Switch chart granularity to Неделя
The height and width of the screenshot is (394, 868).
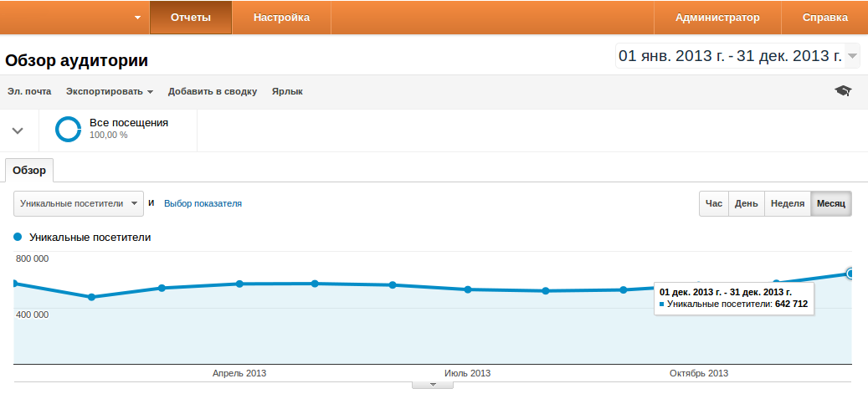coord(787,204)
